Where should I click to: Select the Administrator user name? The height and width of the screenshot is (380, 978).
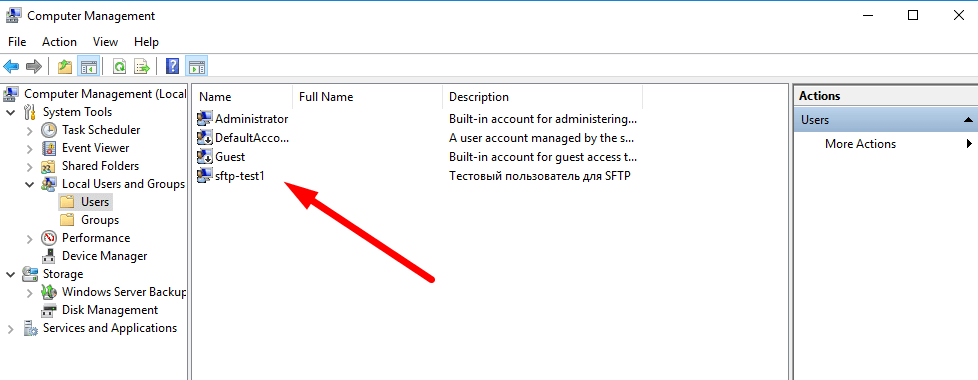[x=251, y=119]
